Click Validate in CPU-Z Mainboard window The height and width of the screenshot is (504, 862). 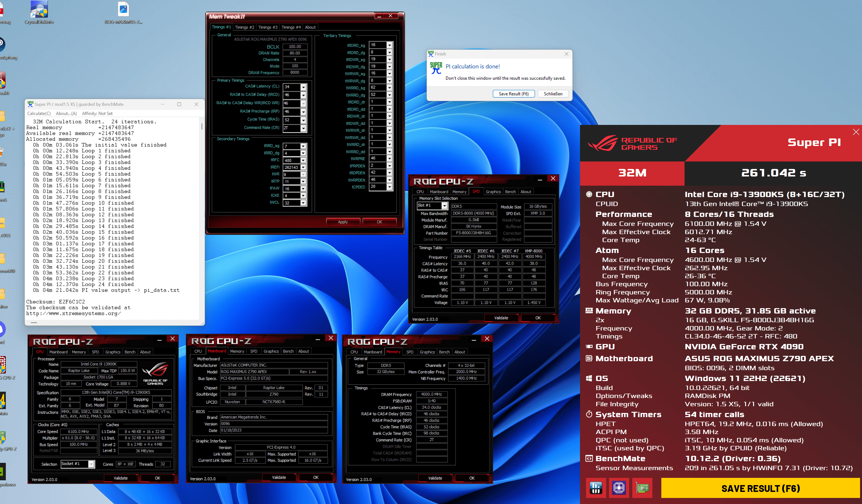tap(279, 477)
